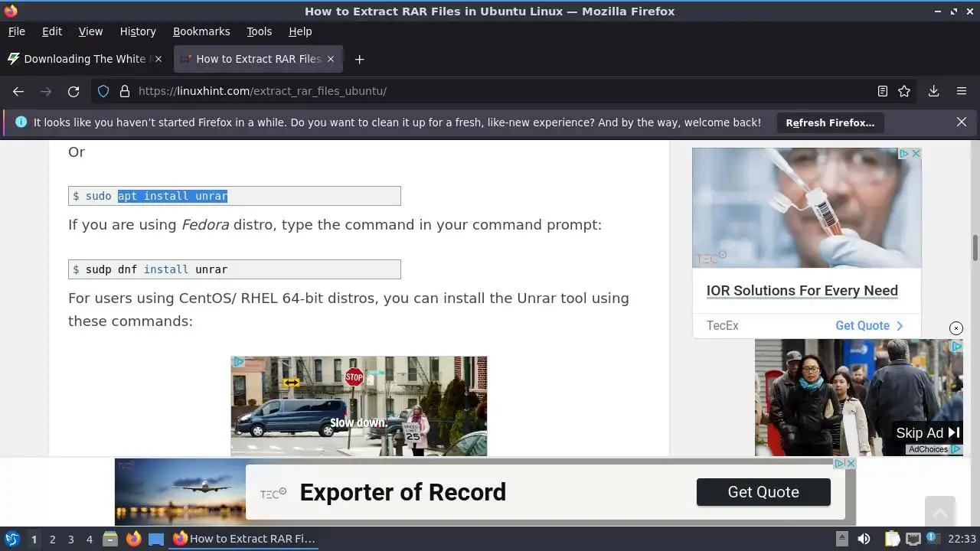Open the Downloads panel
980x551 pixels.
tap(933, 91)
